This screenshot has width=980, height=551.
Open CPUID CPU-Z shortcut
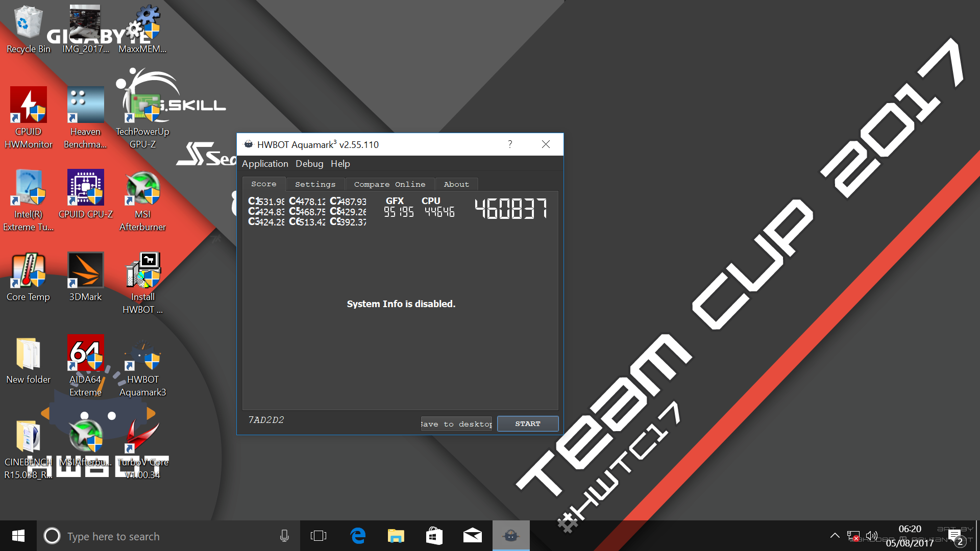coord(85,195)
